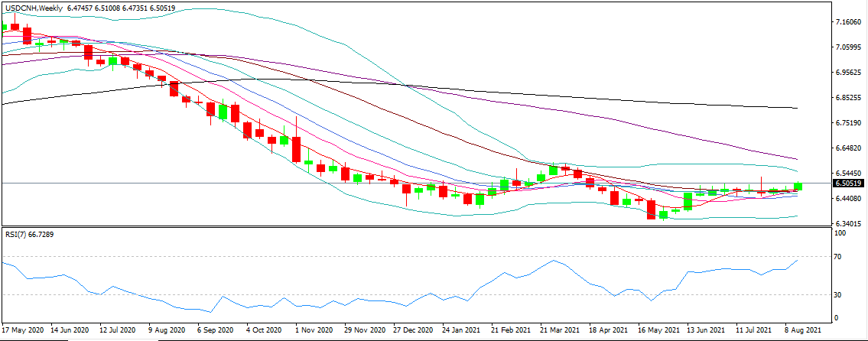Viewport: 868px width, 341px height.
Task: Click the 6.44080 price axis label
Action: point(850,198)
